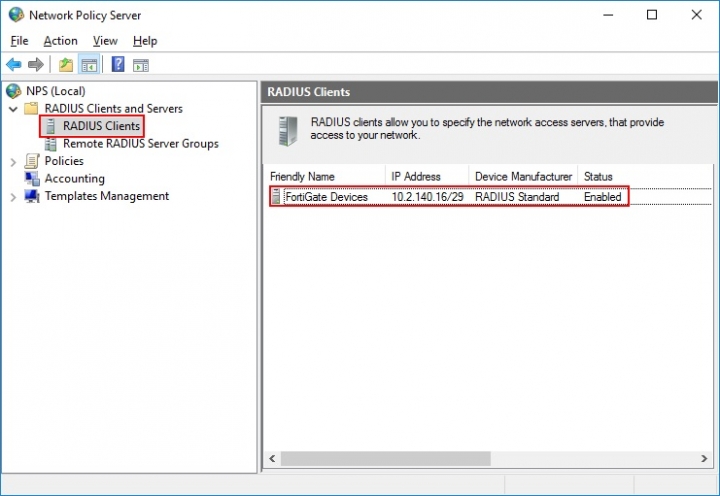Click the RADIUS Clients and Servers folder icon
This screenshot has height=496, width=720.
pos(31,108)
